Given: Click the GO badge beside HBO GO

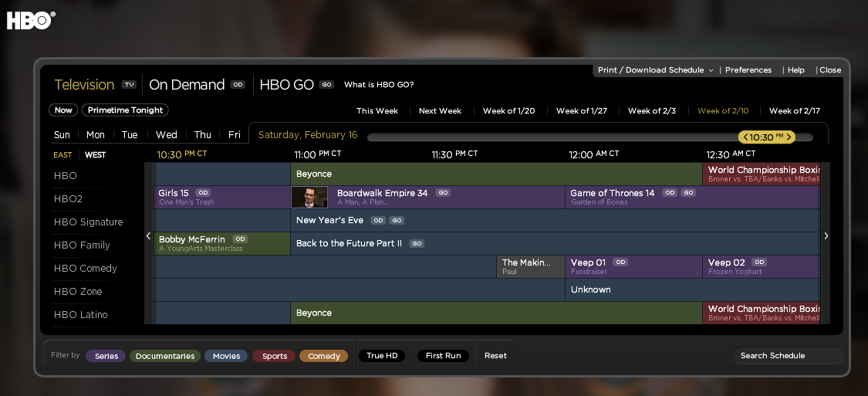Looking at the screenshot, I should coord(326,85).
